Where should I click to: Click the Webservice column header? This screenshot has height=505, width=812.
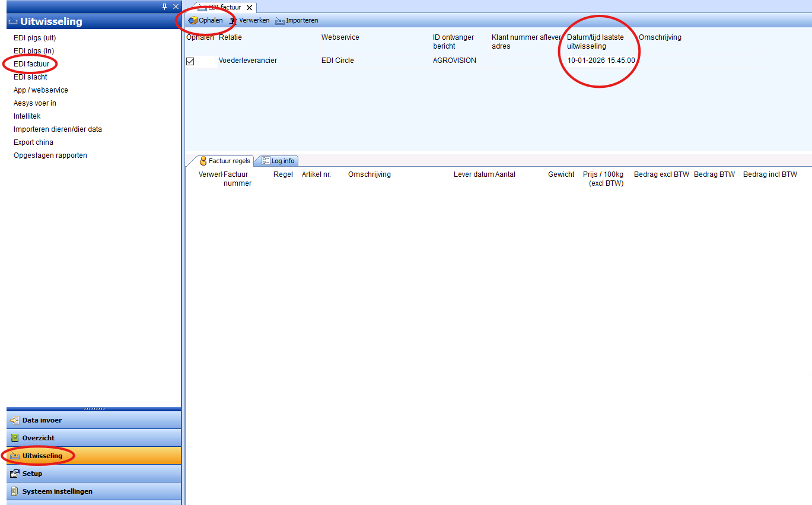pos(340,37)
